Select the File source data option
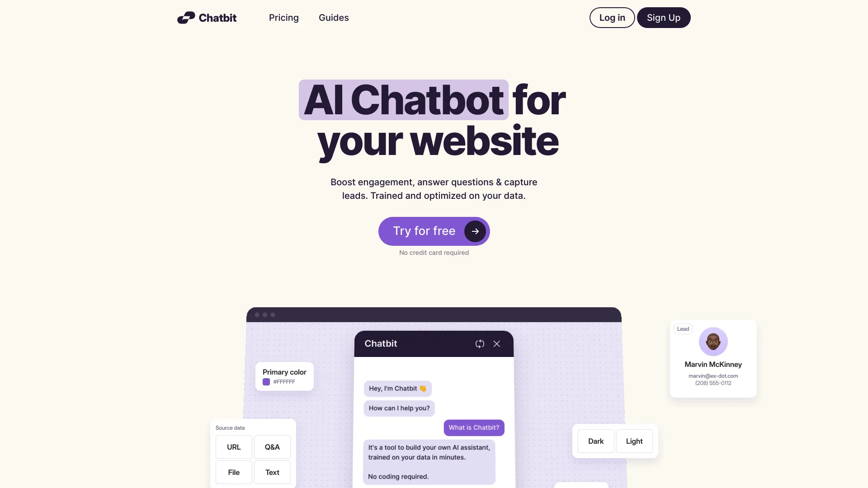 tap(234, 472)
